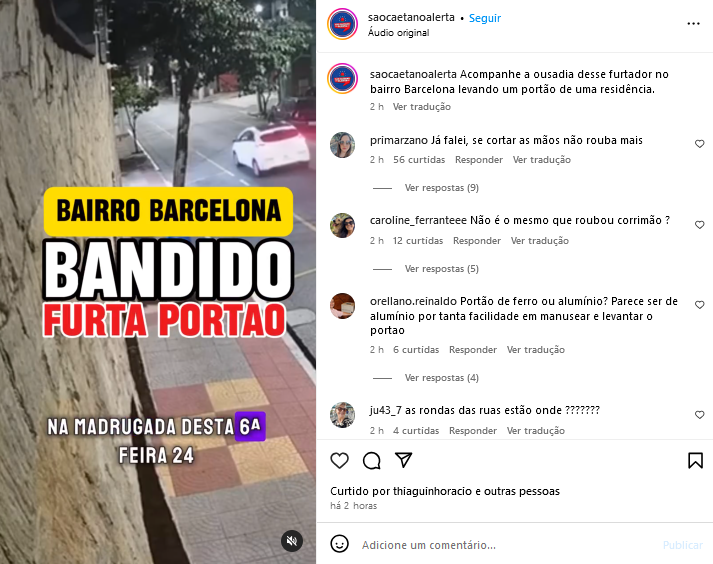Open primarzano's profile avatar

(x=342, y=145)
